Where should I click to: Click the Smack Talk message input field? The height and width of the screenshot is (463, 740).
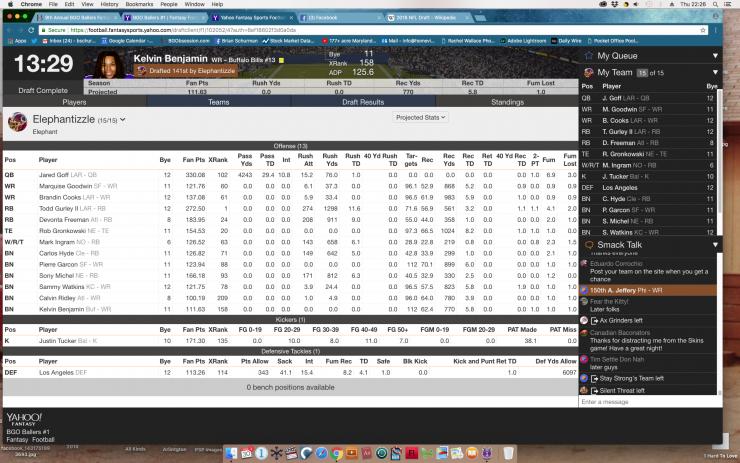(x=648, y=402)
